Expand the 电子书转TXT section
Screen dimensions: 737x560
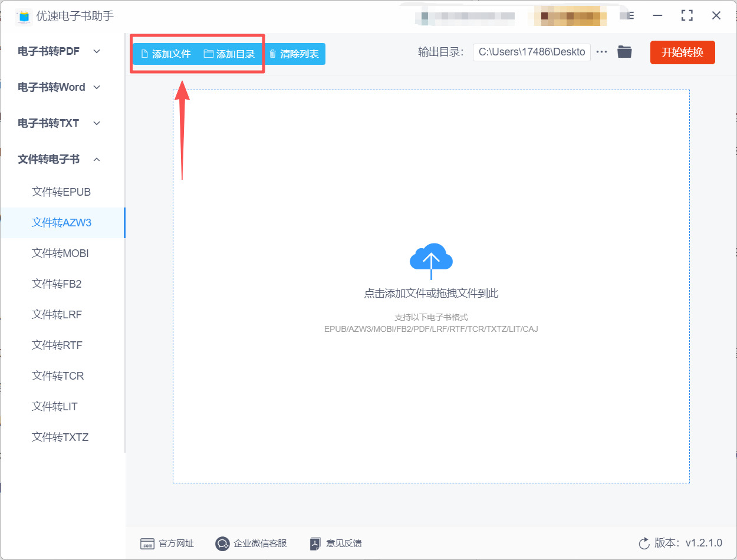[60, 123]
